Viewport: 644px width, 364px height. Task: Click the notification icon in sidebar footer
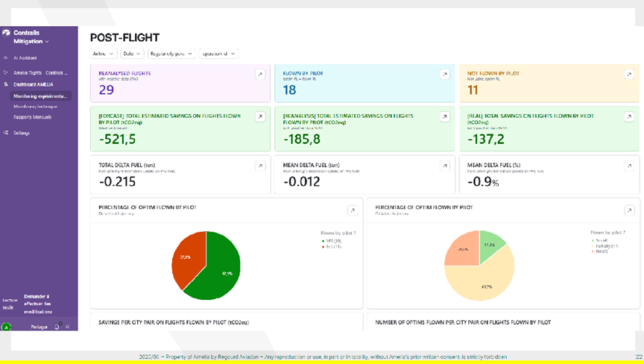[58, 326]
